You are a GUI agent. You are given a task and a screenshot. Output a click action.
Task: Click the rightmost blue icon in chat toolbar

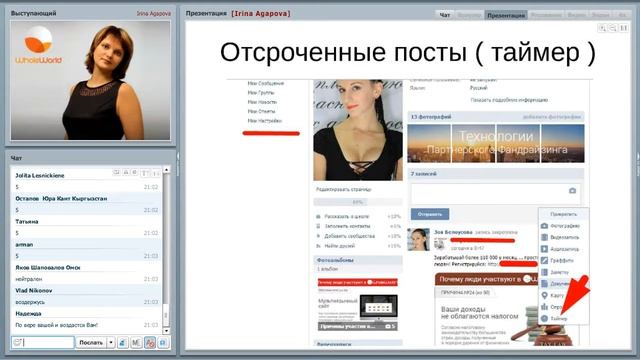click(163, 343)
